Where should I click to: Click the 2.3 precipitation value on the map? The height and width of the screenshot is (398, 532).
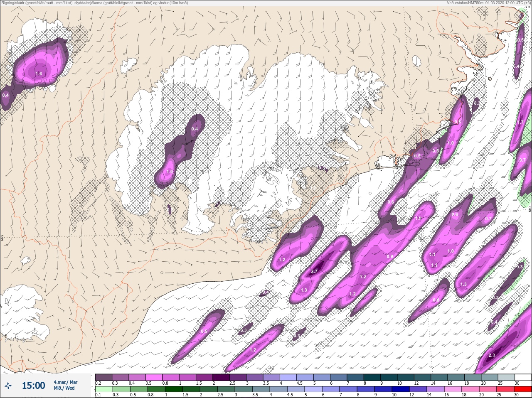pyautogui.click(x=492, y=355)
